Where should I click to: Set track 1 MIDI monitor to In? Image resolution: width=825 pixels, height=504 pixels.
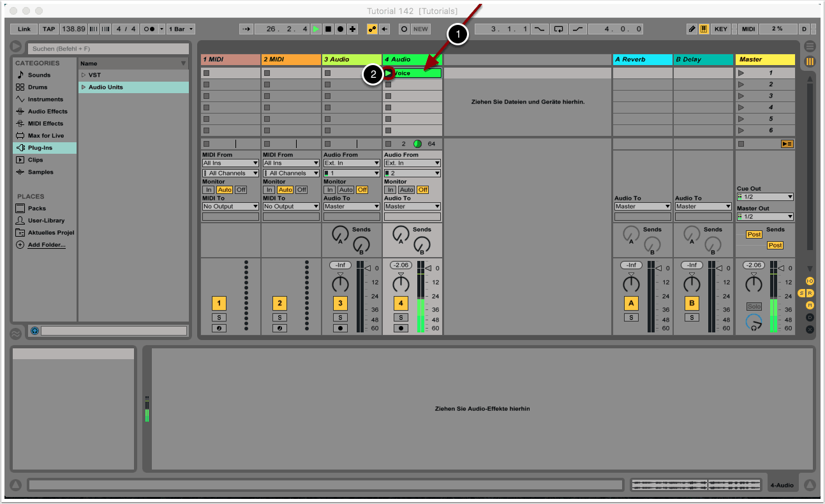click(x=208, y=190)
